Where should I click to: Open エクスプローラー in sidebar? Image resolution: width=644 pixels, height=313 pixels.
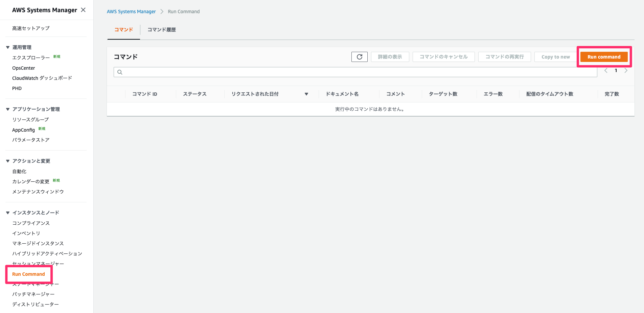[x=31, y=58]
